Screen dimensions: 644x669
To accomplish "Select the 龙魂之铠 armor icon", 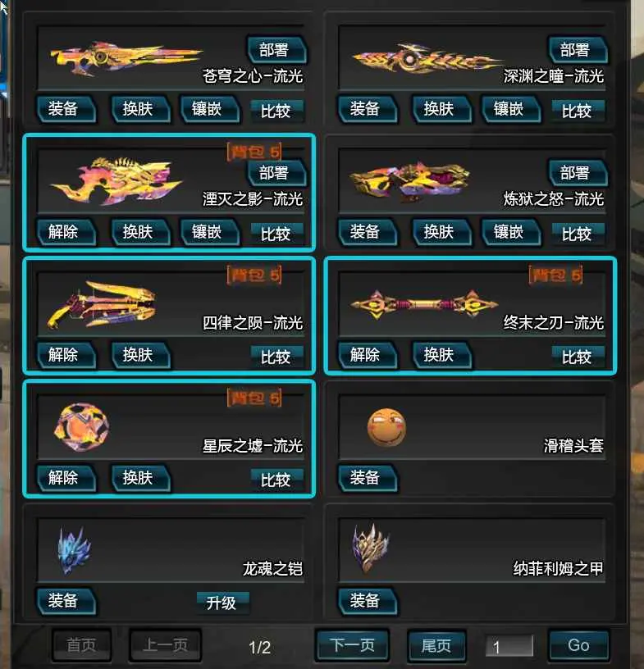I will point(75,549).
